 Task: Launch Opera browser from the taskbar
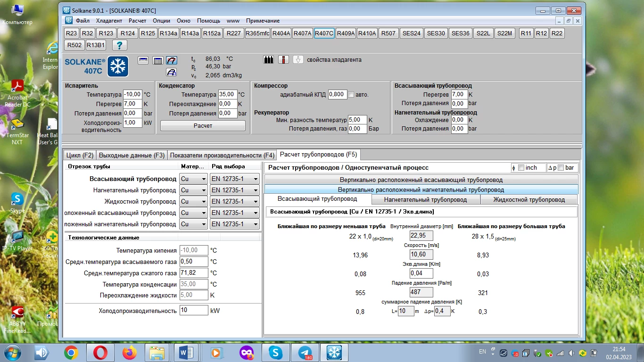coord(100,352)
